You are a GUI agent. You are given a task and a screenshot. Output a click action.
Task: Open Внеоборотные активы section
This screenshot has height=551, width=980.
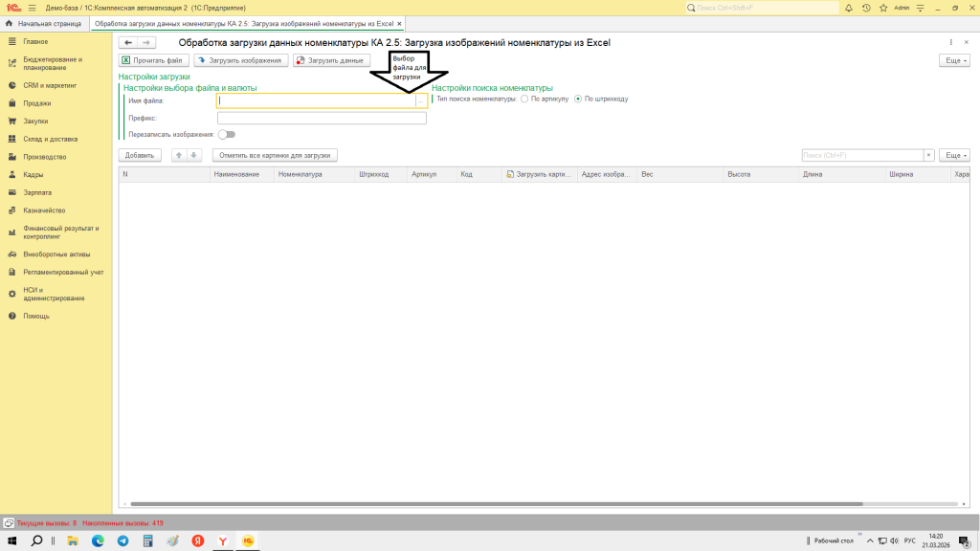click(56, 254)
